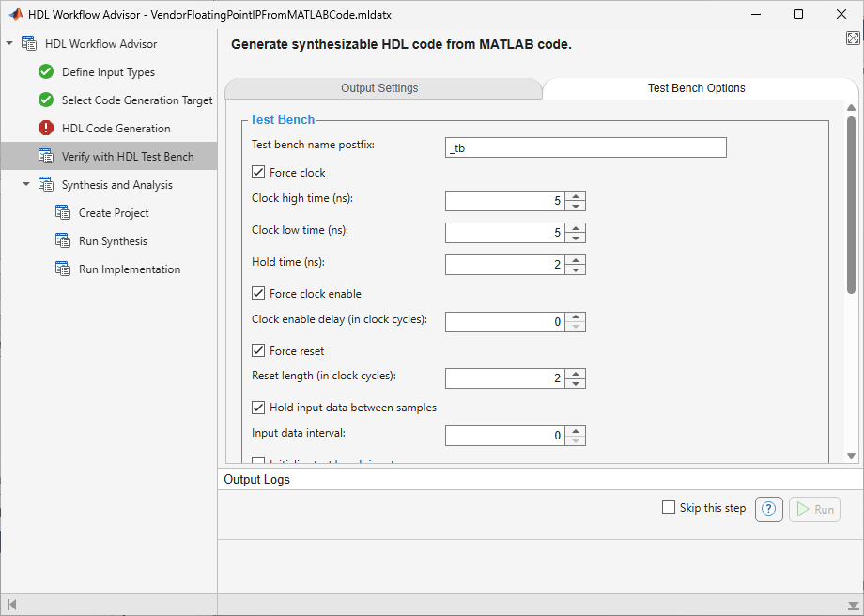The width and height of the screenshot is (864, 616).
Task: Open the Run Synthesis step
Action: point(113,240)
